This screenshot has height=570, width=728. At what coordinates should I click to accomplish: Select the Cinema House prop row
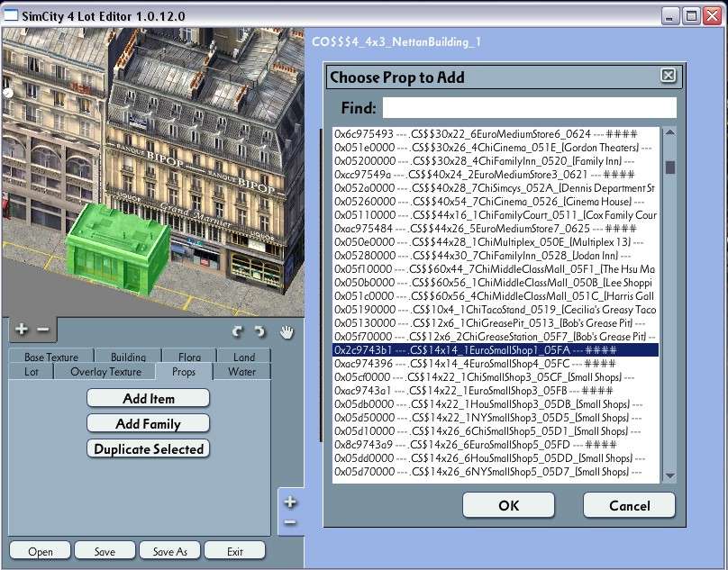coord(496,202)
